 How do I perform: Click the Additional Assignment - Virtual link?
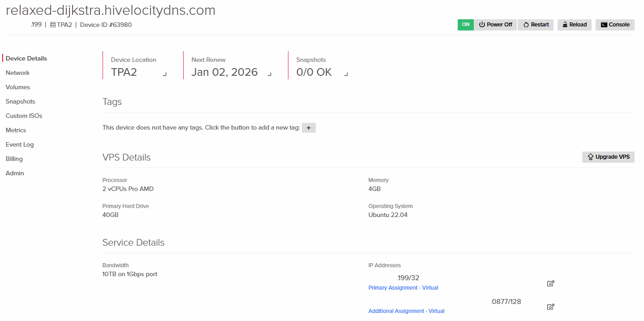[406, 311]
